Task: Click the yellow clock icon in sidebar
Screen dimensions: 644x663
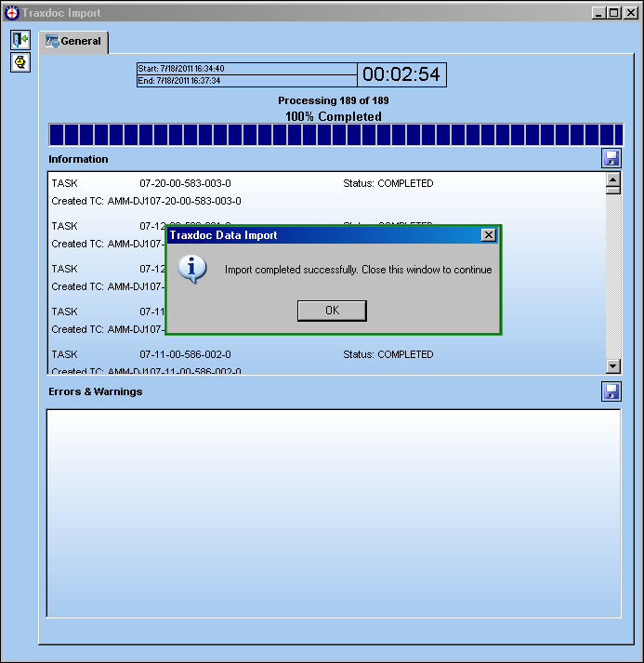Action: [x=20, y=62]
